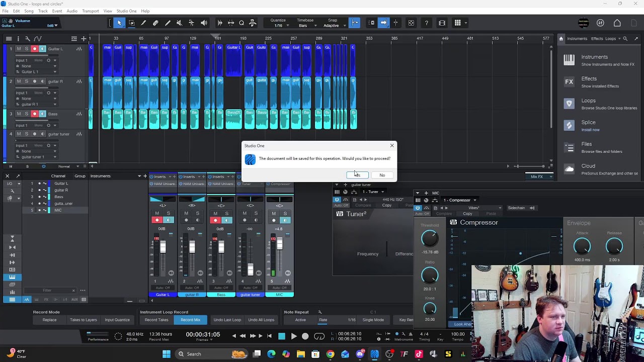This screenshot has height=362, width=644.
Task: Show automation curve icon in track header
Action: point(38,39)
